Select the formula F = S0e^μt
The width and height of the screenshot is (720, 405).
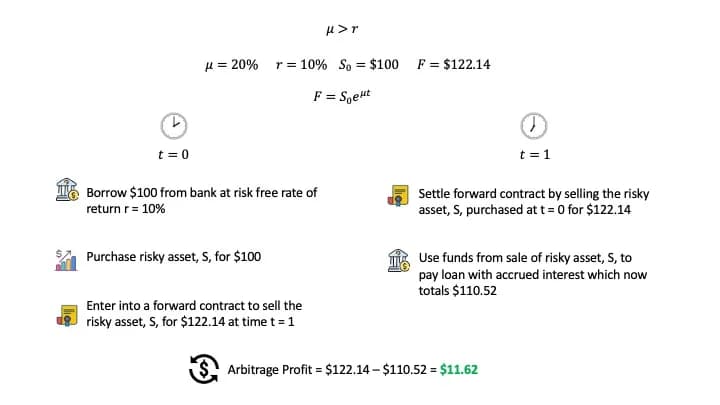(342, 96)
